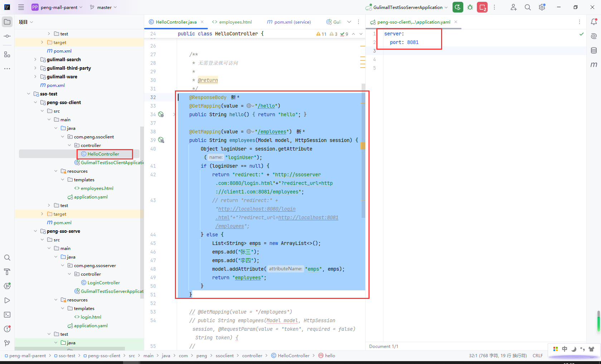Select employees.html in project tree
The height and width of the screenshot is (364, 601).
97,188
